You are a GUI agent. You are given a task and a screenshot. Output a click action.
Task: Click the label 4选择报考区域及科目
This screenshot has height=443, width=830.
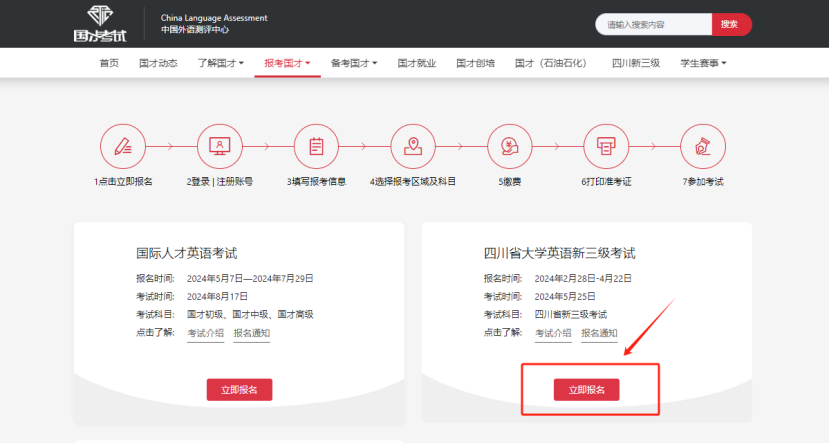[413, 182]
